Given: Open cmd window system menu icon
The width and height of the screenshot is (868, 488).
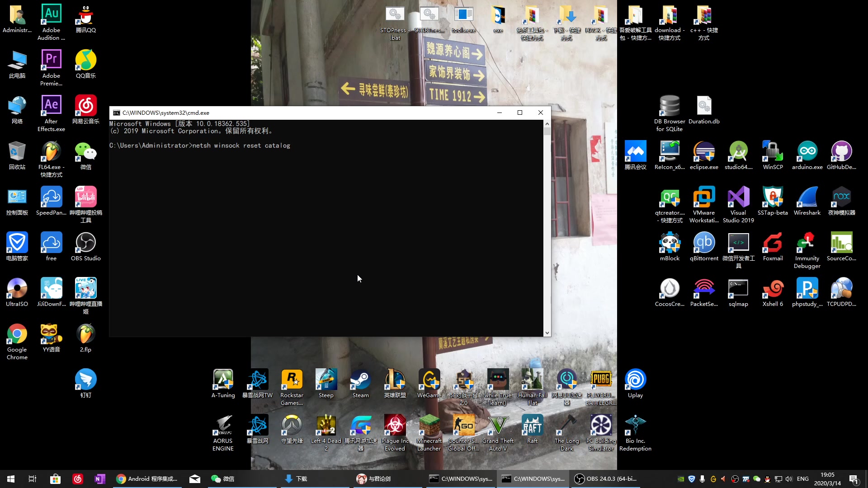Looking at the screenshot, I should coord(117,113).
